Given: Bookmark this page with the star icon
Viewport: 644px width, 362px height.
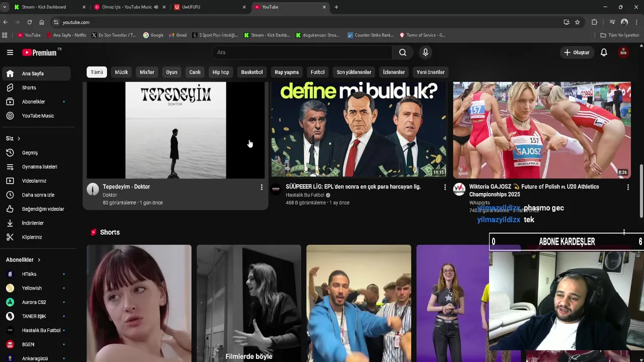Looking at the screenshot, I should (577, 22).
